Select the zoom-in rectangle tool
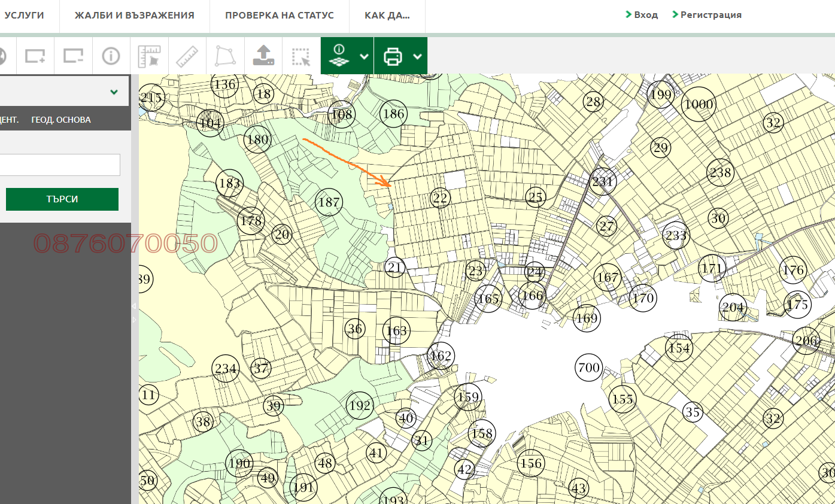 [x=35, y=56]
